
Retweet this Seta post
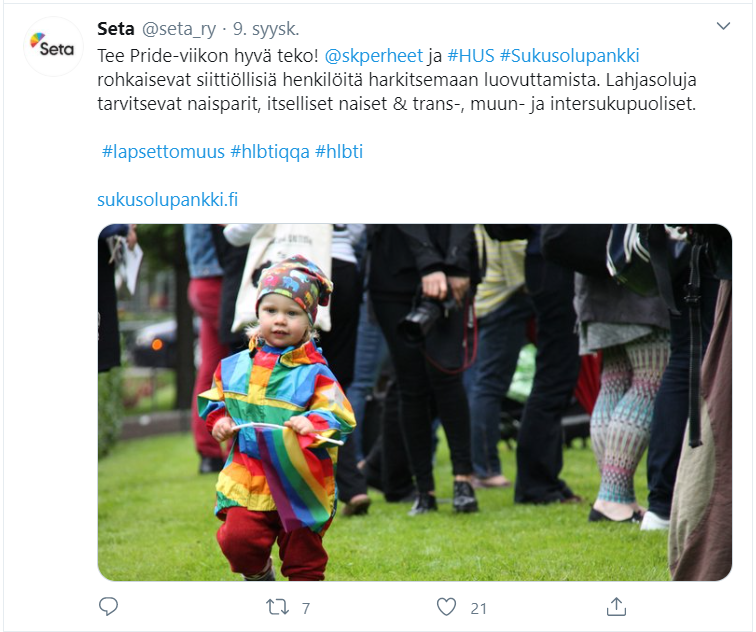click(278, 607)
